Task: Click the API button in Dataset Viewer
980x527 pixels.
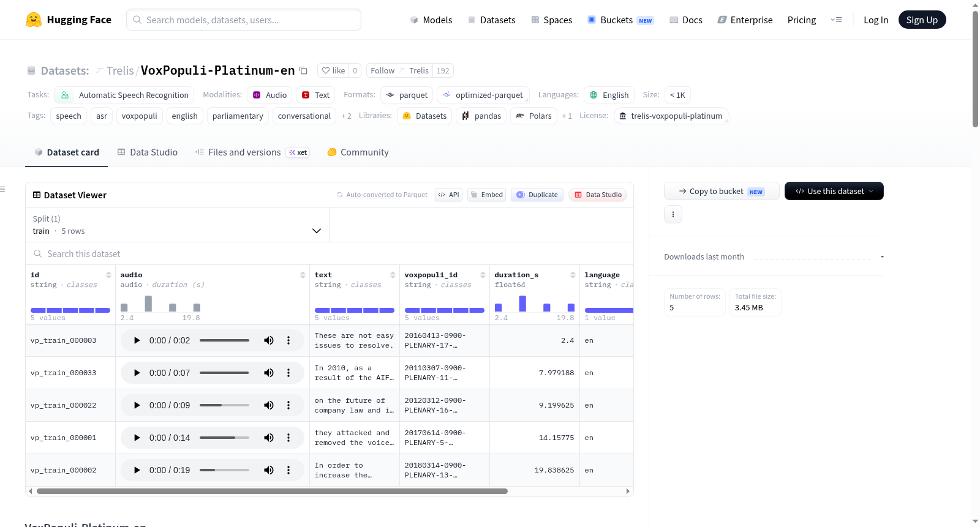Action: (x=448, y=195)
